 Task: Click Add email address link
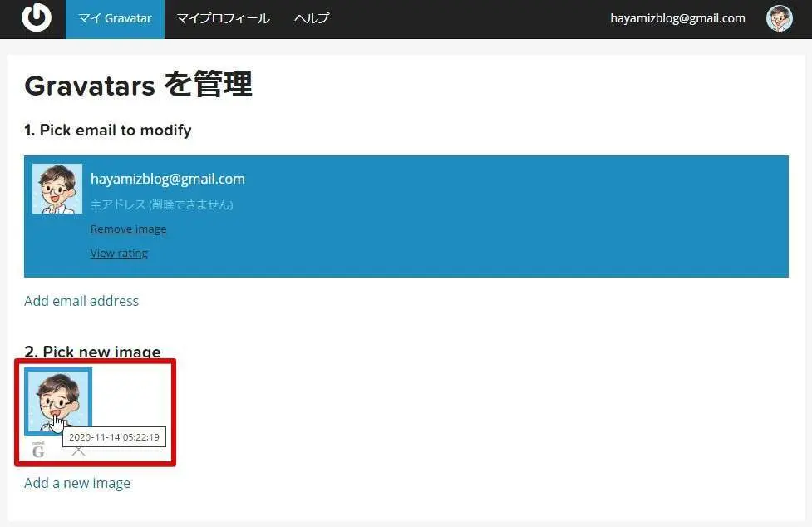81,301
